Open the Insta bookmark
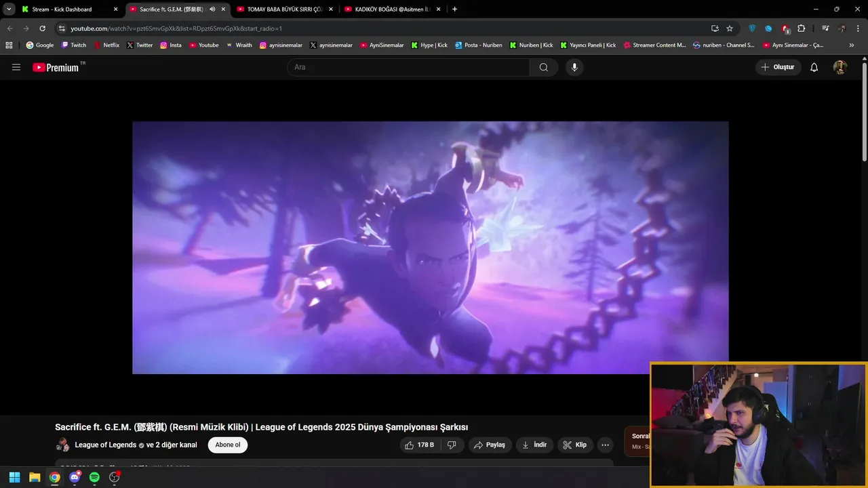This screenshot has height=488, width=868. pos(171,45)
